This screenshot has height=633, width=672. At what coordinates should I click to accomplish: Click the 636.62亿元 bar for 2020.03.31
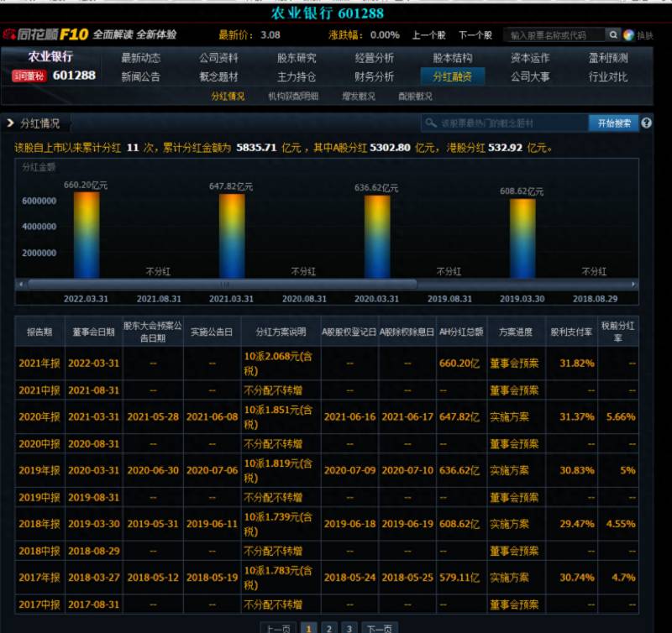pos(377,237)
